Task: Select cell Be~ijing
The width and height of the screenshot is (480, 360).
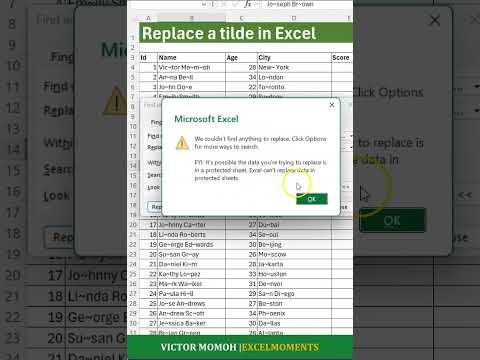Action: pyautogui.click(x=294, y=244)
